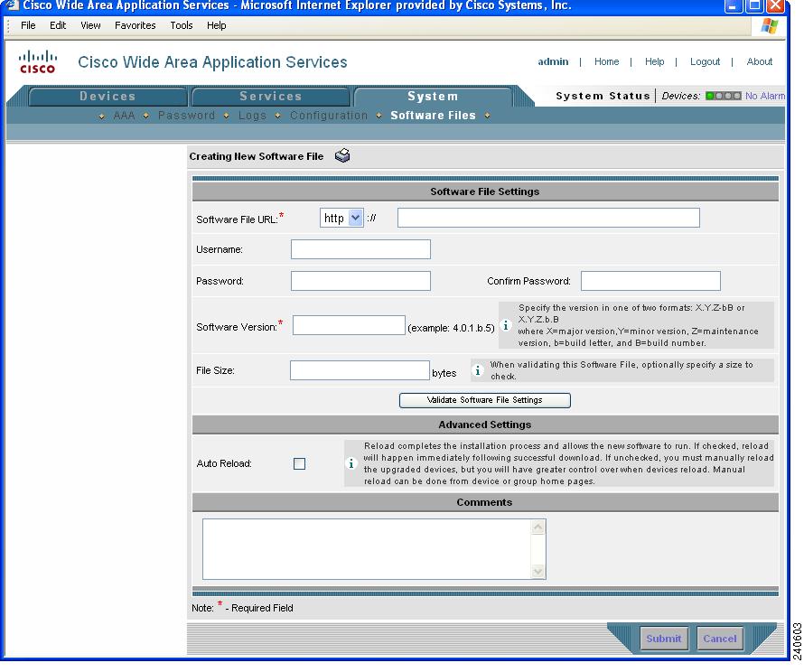The image size is (804, 672).
Task: Click the 'Creating New Software File' title
Action: click(257, 156)
